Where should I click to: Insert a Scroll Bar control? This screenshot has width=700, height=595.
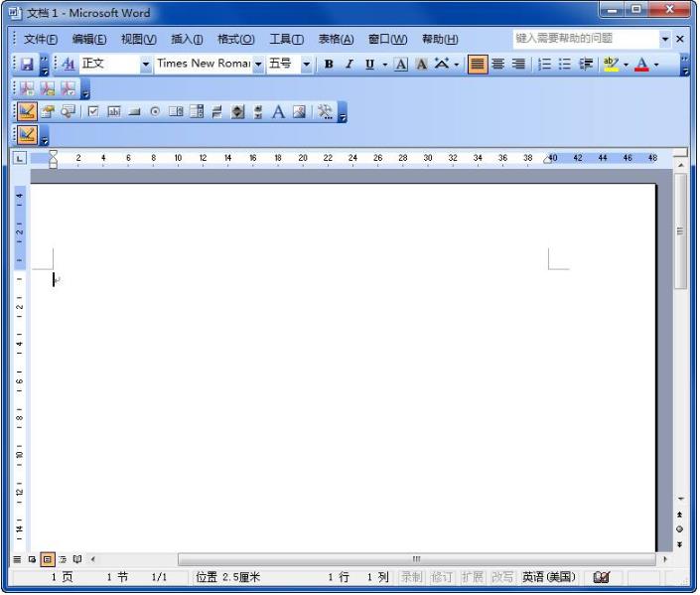coord(258,111)
